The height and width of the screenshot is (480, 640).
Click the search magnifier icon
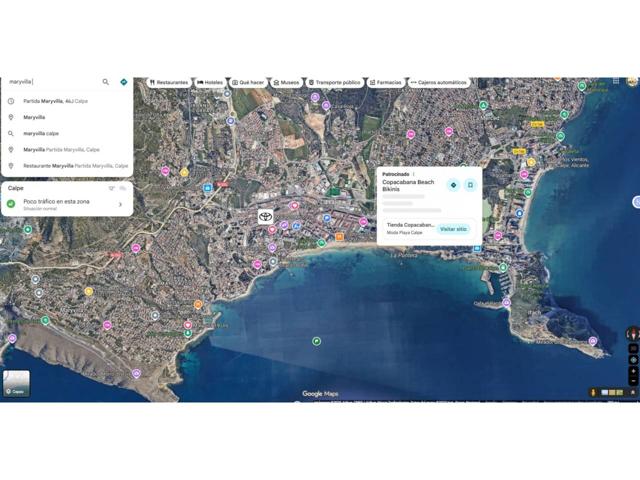click(x=105, y=82)
